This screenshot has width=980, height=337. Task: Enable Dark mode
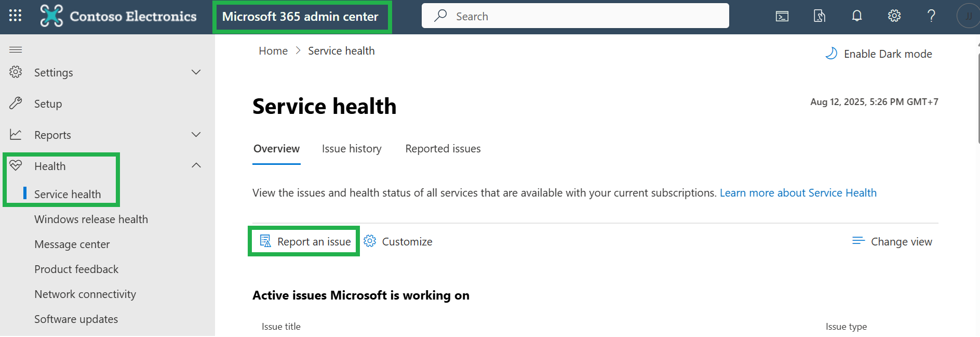pyautogui.click(x=879, y=54)
